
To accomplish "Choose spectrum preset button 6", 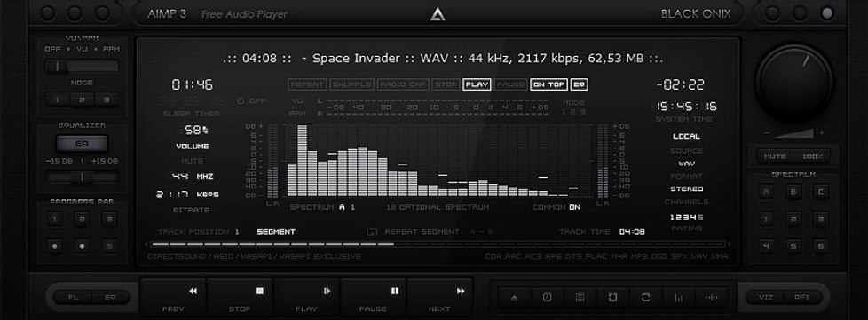I will click(x=821, y=245).
